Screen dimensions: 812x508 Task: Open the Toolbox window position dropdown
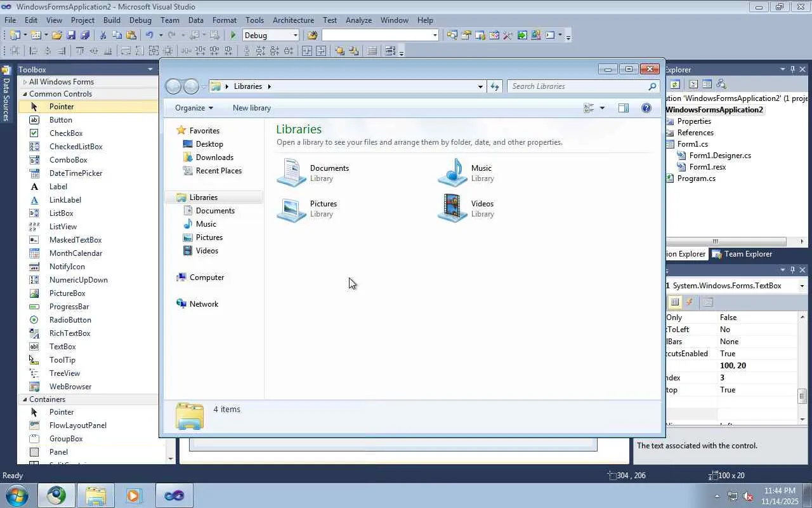point(150,69)
